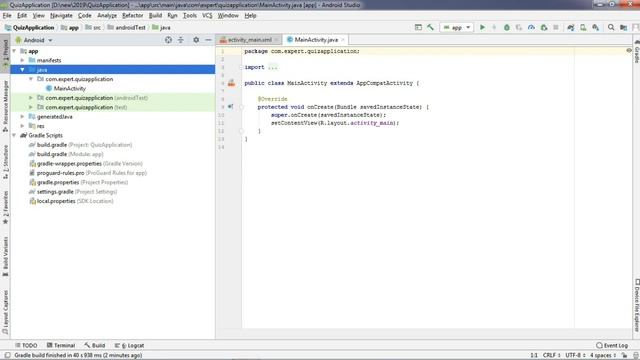Toggle the Favorites side tab
640x360 pixels.
point(5,207)
